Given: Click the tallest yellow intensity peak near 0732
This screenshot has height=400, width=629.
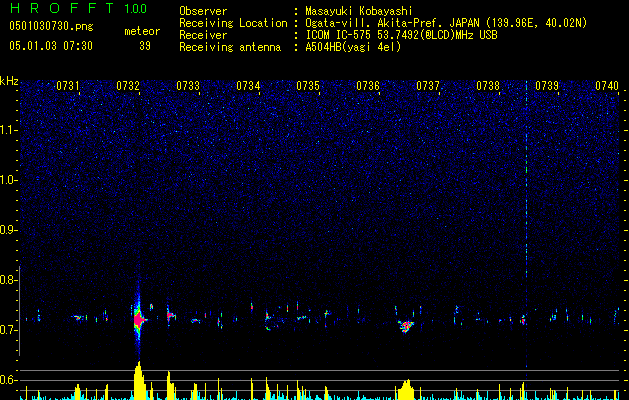Looking at the screenshot, I should point(139,381).
